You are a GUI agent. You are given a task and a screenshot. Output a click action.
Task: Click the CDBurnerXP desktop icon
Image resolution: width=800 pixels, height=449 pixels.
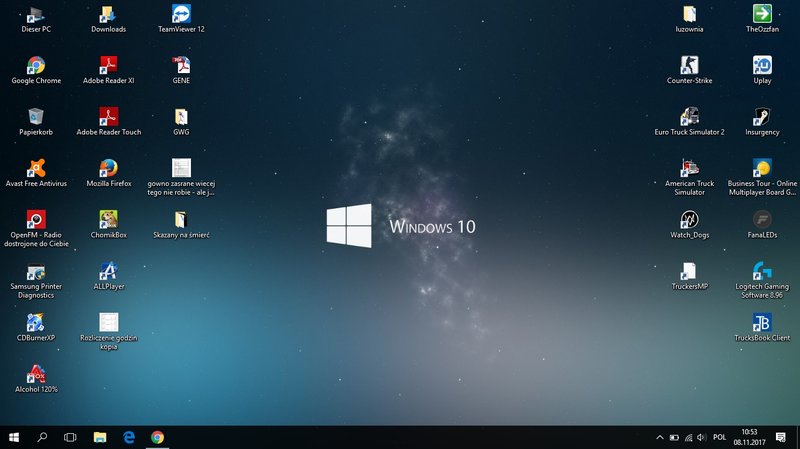(x=36, y=323)
